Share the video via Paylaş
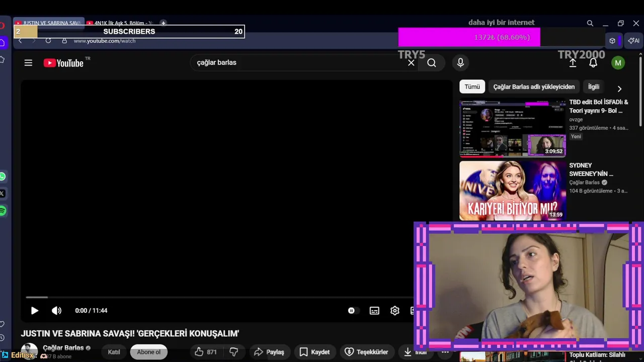 point(269,352)
